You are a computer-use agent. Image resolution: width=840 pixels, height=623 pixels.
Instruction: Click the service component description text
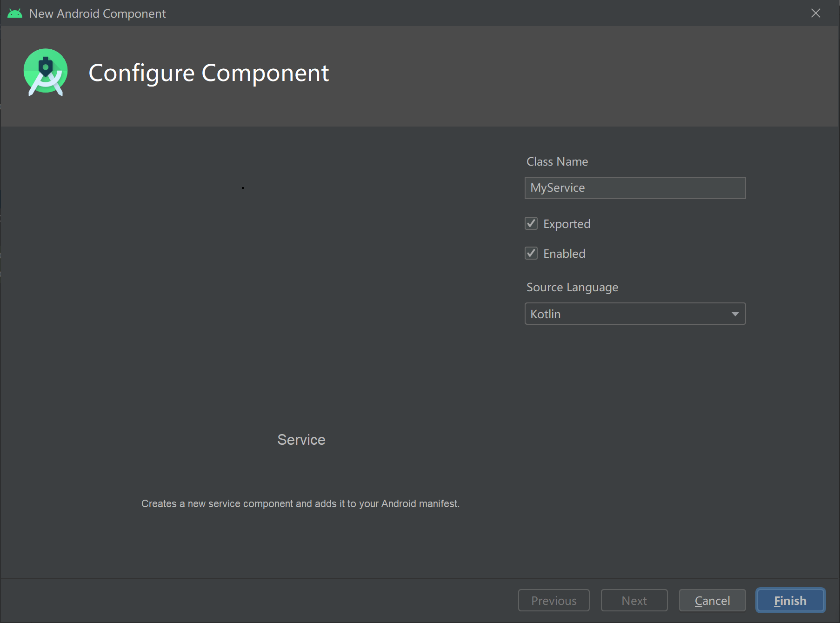[x=300, y=504]
